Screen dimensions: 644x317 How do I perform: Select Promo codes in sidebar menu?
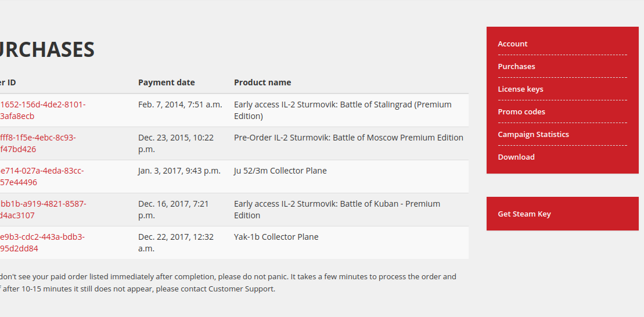pyautogui.click(x=521, y=111)
